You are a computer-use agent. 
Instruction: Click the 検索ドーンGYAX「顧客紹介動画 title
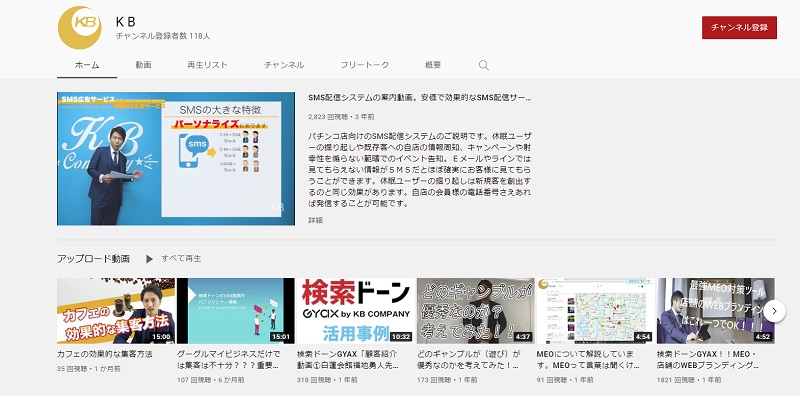348,359
